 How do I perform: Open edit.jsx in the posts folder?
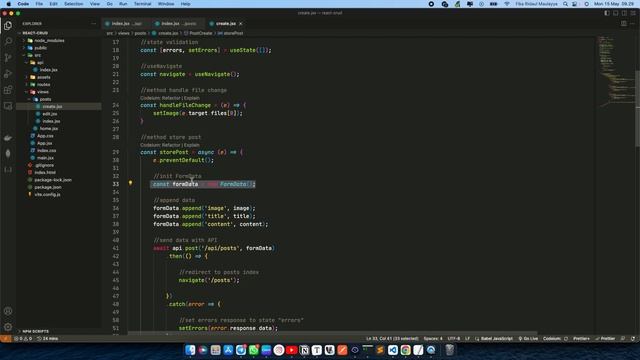50,114
